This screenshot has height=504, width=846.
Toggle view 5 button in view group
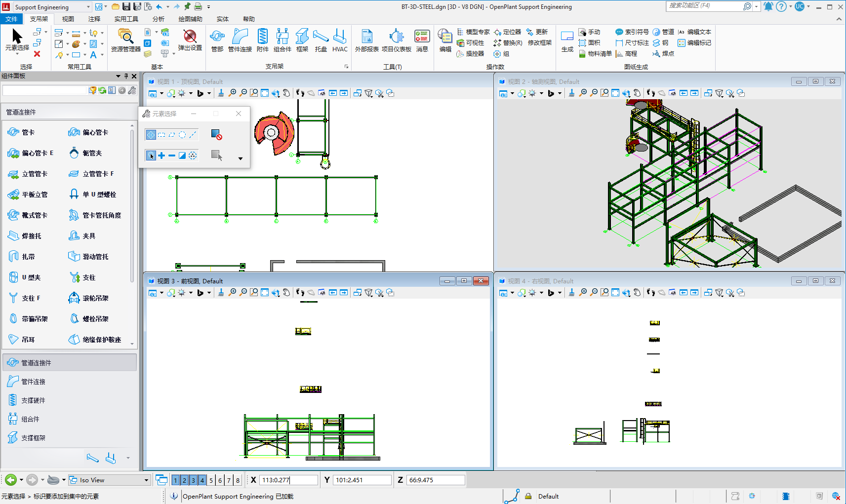click(211, 480)
